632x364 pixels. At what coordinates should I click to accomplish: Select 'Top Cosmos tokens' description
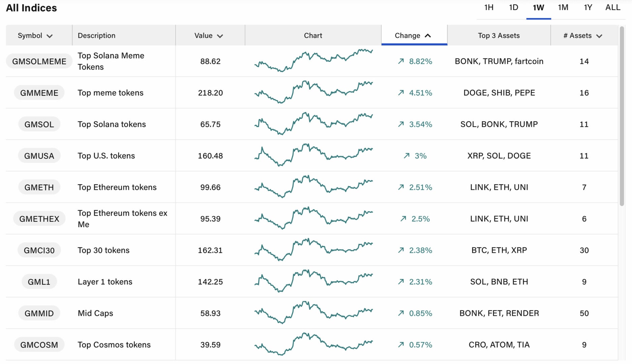click(x=114, y=345)
